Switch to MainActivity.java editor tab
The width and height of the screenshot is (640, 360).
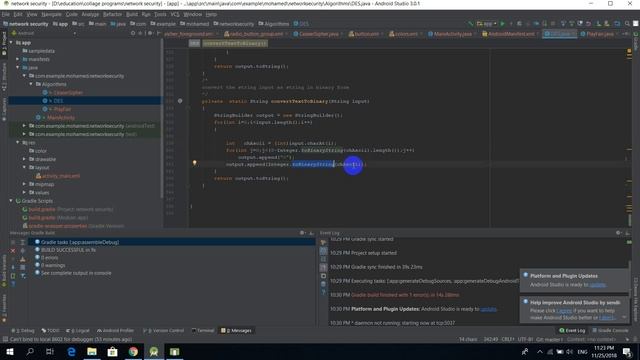pyautogui.click(x=452, y=34)
